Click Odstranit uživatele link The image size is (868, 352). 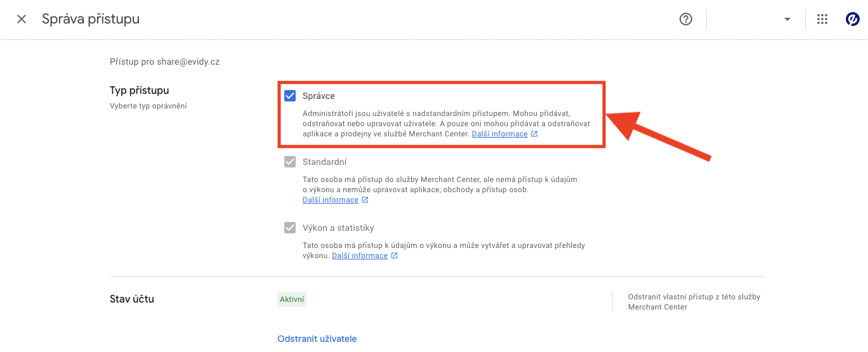(317, 339)
